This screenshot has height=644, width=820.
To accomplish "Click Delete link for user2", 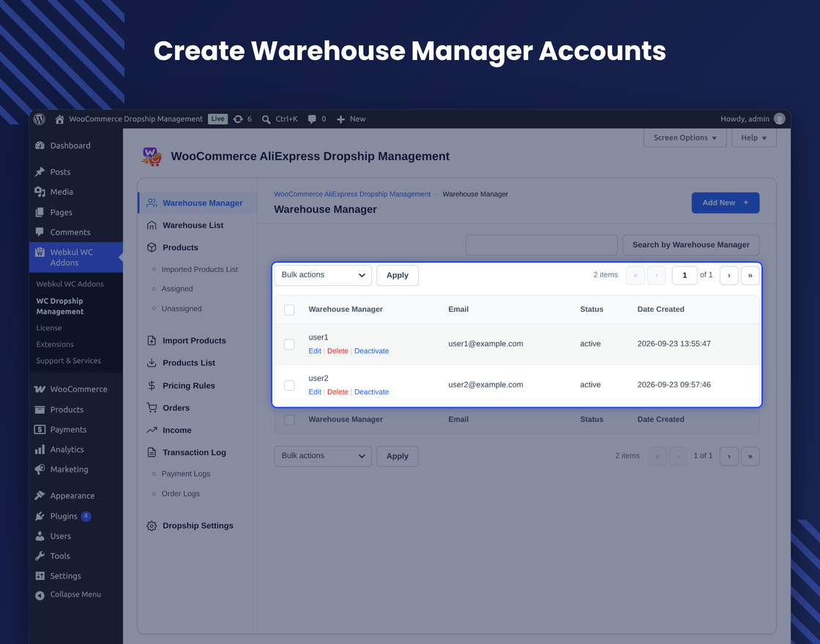I will point(338,392).
